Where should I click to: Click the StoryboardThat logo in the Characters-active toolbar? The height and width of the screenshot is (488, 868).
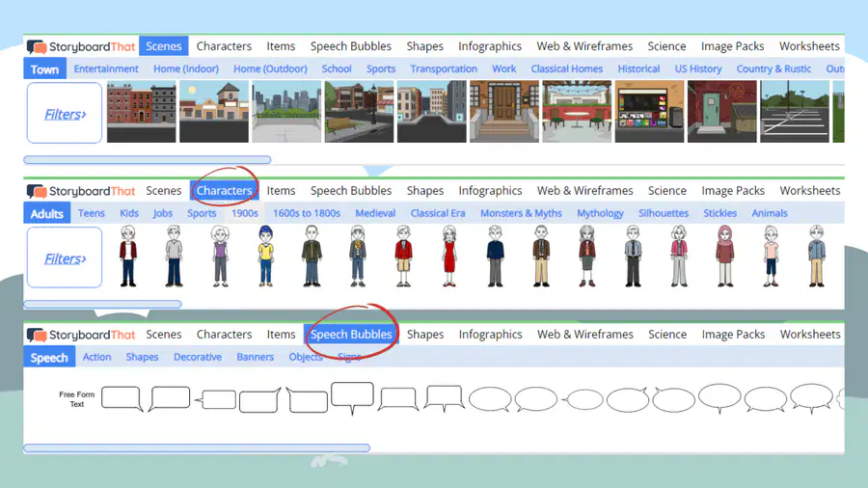click(81, 191)
